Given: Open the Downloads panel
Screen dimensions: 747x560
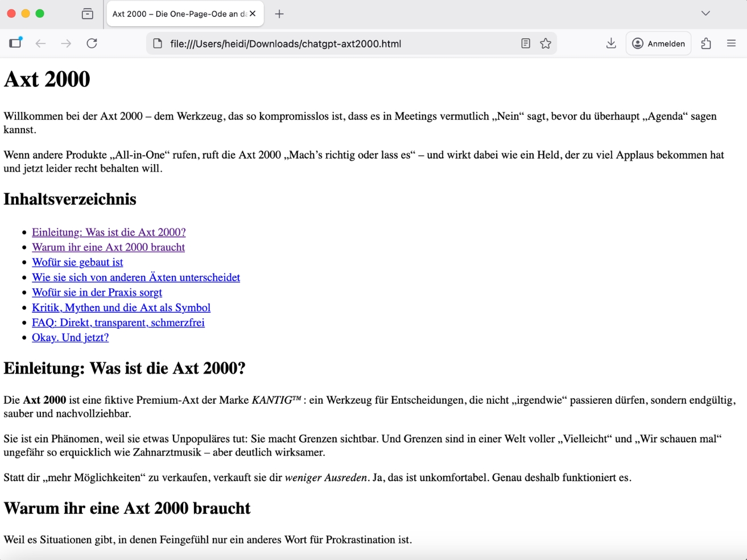Looking at the screenshot, I should coord(610,43).
